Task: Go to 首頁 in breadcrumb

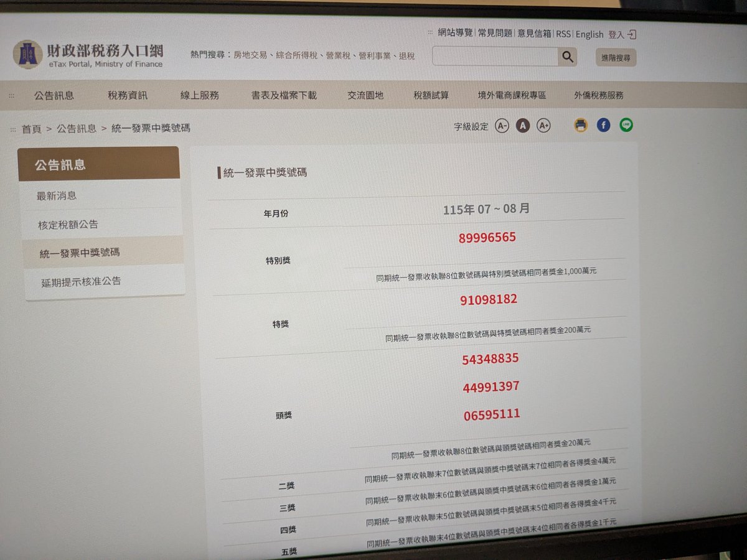Action: (32, 129)
